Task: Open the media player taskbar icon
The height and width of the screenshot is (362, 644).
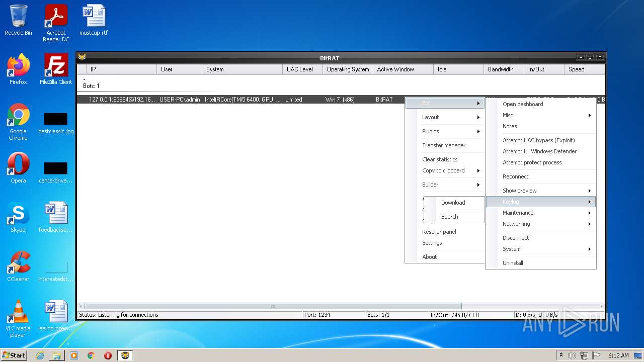Action: click(x=74, y=355)
